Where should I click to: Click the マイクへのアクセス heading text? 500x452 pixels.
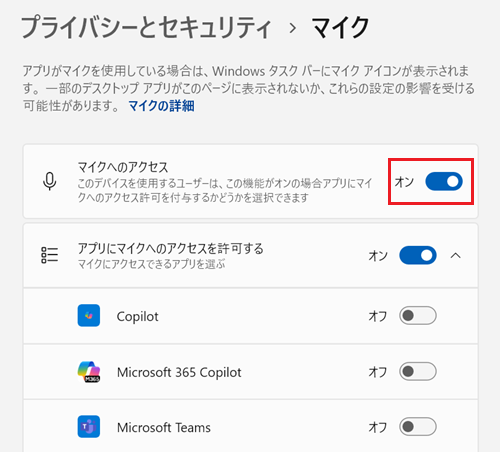coord(123,167)
